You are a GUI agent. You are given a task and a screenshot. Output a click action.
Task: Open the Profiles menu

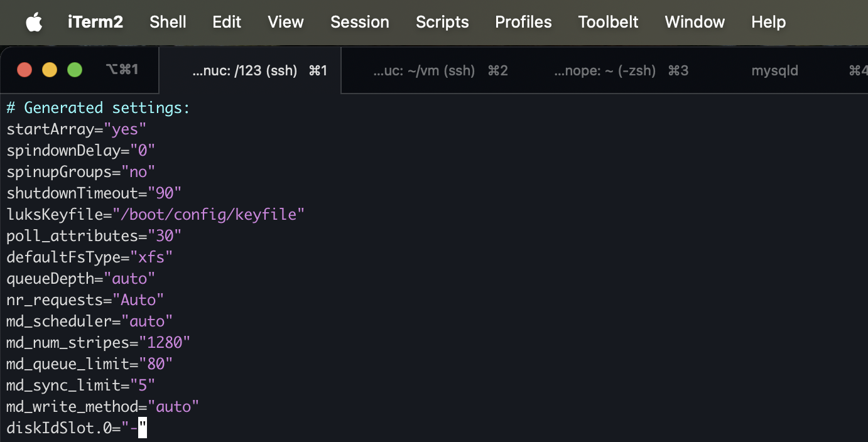coord(523,23)
